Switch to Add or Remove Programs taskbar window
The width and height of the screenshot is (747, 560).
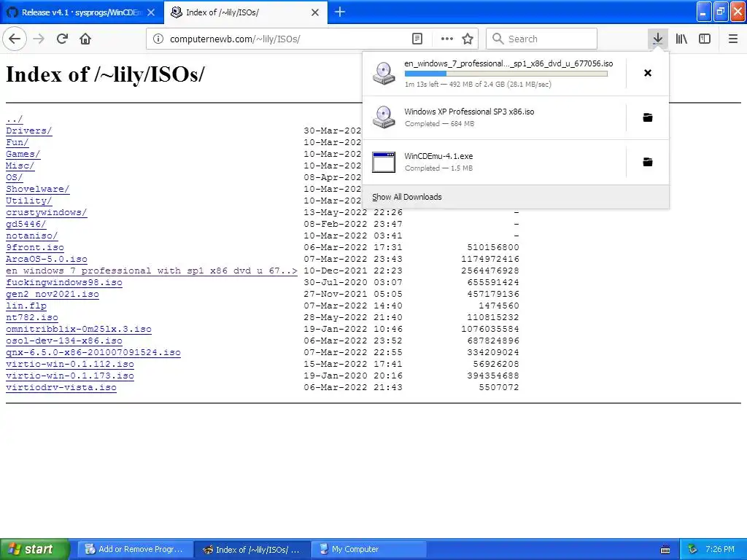(135, 549)
